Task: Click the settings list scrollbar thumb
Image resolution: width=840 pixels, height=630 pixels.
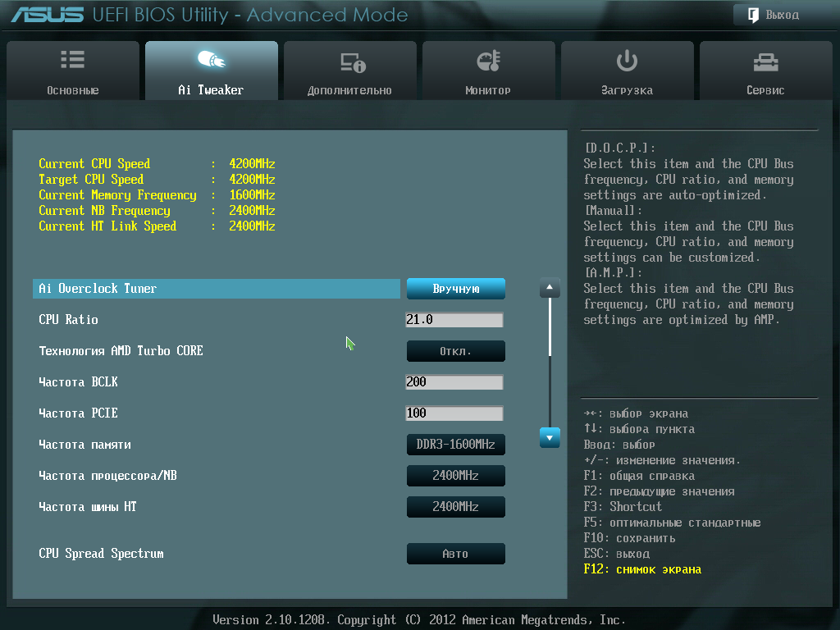Action: tap(550, 326)
